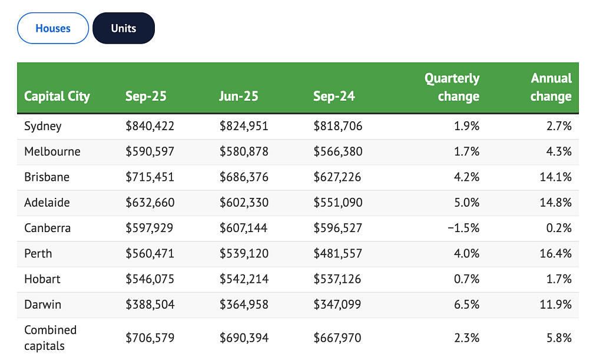603x364 pixels.
Task: Select the Darwin row label
Action: pos(42,305)
